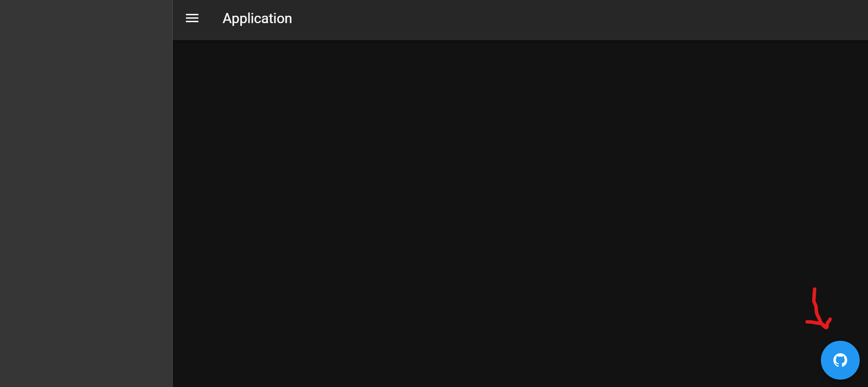Viewport: 868px width, 387px height.
Task: Click the white cat-shaped GitHub mark
Action: point(840,360)
